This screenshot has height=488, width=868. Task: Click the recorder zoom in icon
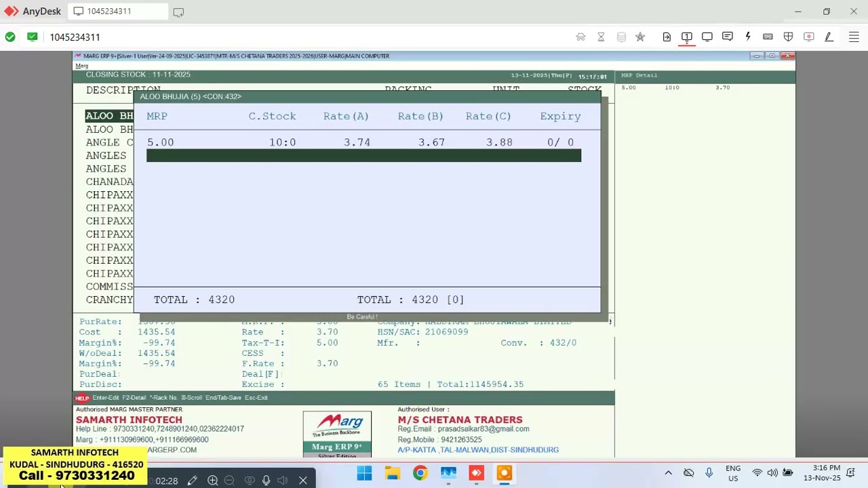(x=212, y=481)
